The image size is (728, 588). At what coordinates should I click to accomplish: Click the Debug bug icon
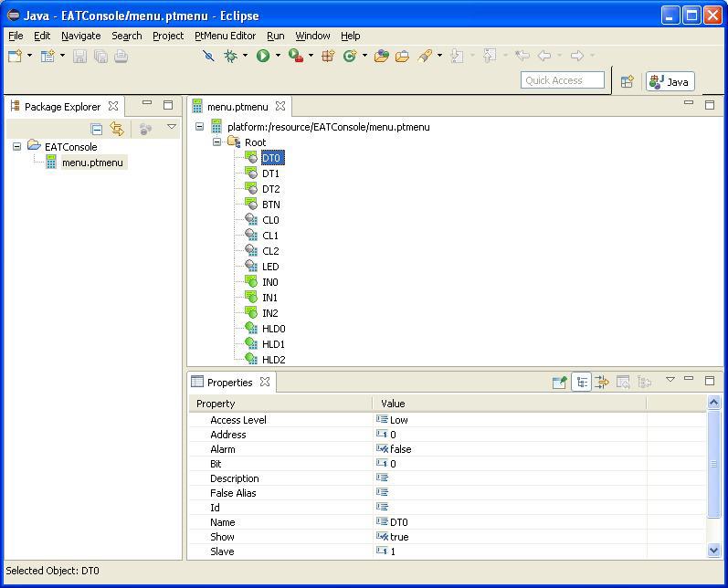230,57
